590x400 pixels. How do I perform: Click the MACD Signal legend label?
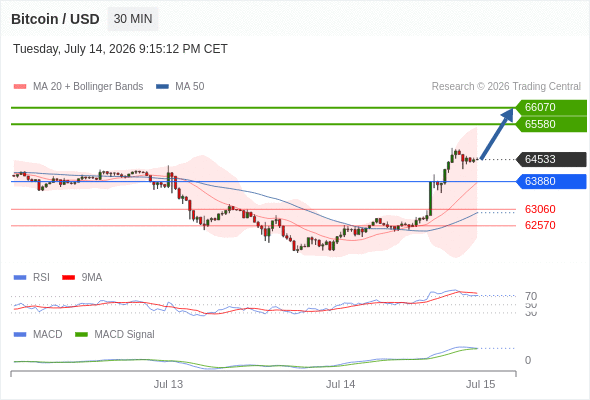[125, 335]
